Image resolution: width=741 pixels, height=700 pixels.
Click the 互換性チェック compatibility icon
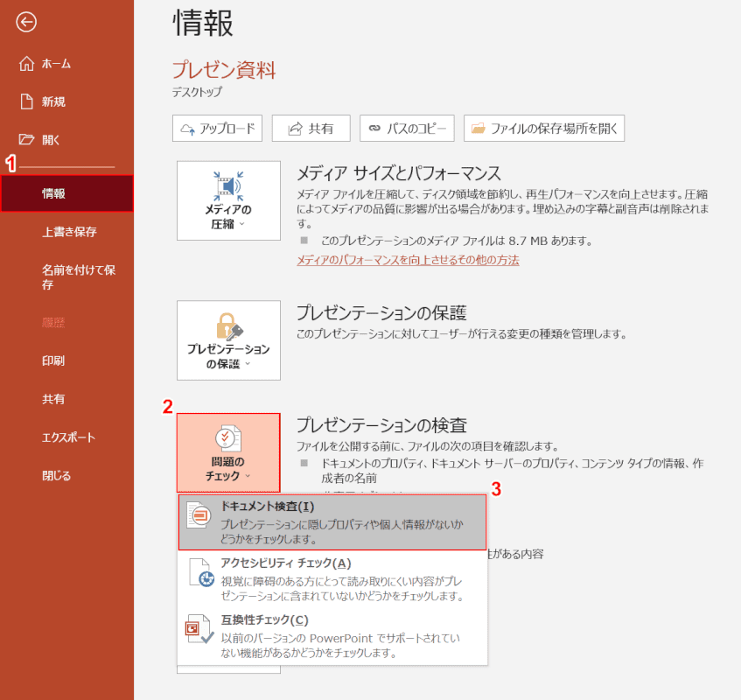point(199,629)
